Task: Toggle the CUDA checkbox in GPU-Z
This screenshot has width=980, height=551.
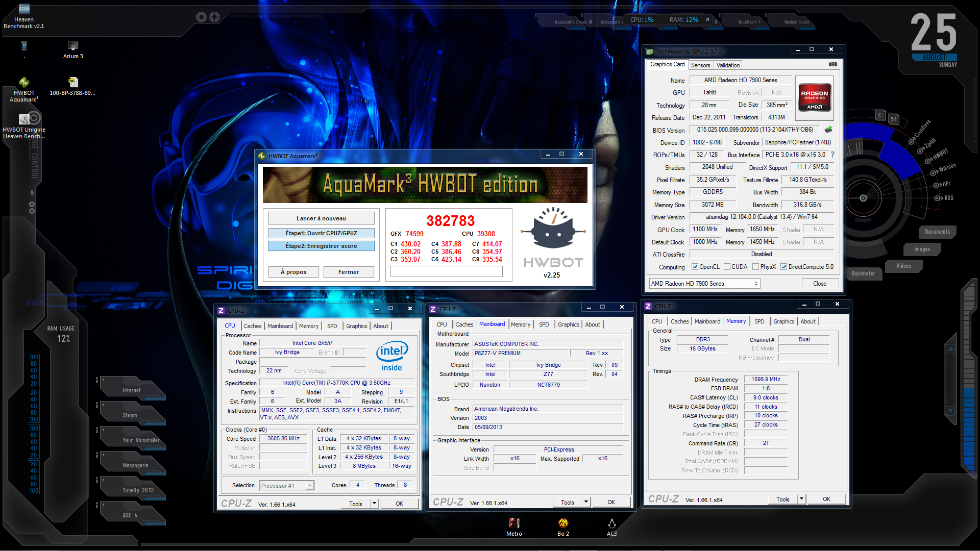Action: 727,267
